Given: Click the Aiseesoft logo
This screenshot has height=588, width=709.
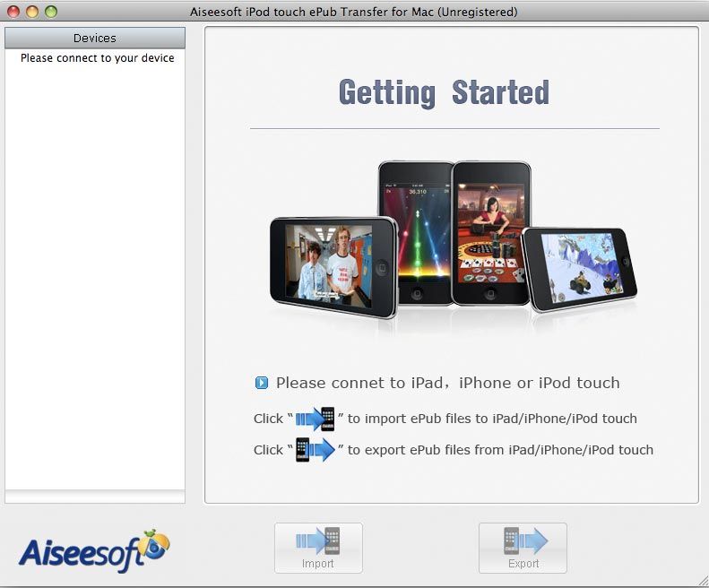Looking at the screenshot, I should click(94, 551).
